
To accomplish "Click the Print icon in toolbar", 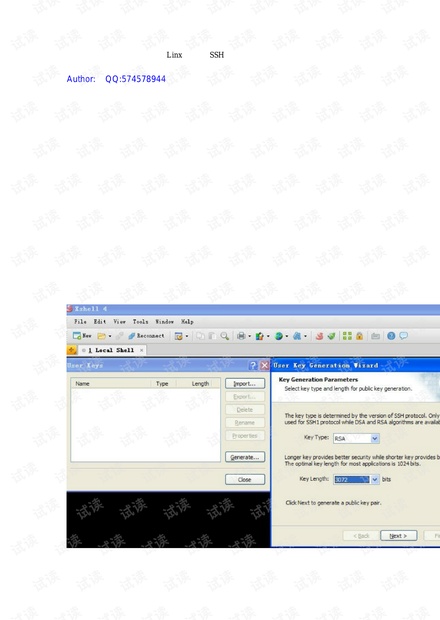I will tap(241, 336).
